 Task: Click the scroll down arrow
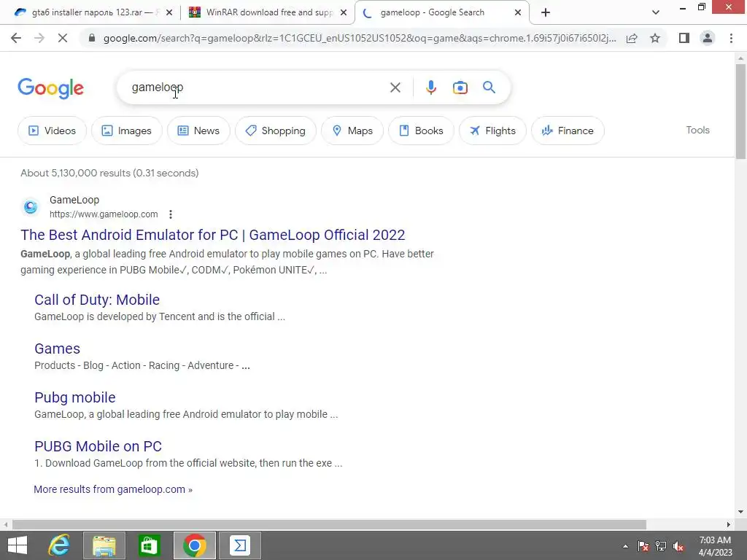tap(740, 513)
